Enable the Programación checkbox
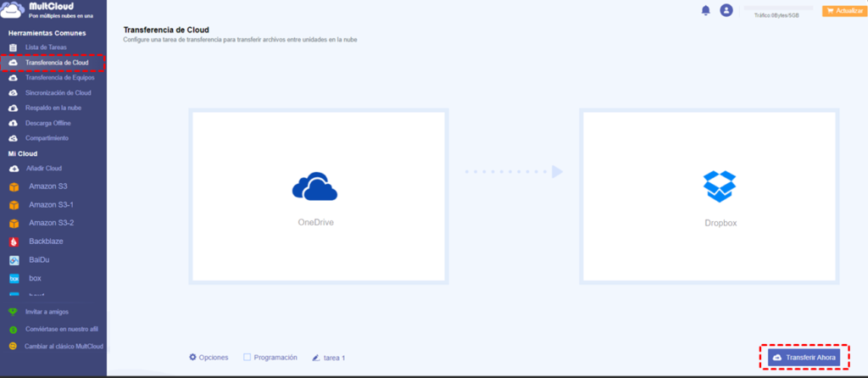Image resolution: width=868 pixels, height=378 pixels. click(247, 358)
